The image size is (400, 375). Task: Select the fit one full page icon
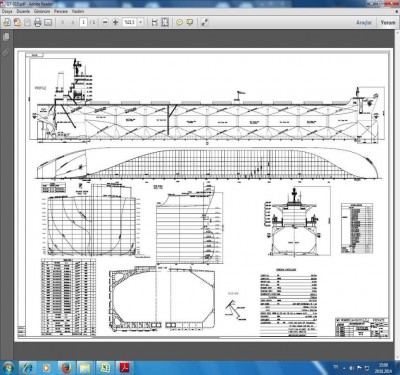click(x=165, y=22)
